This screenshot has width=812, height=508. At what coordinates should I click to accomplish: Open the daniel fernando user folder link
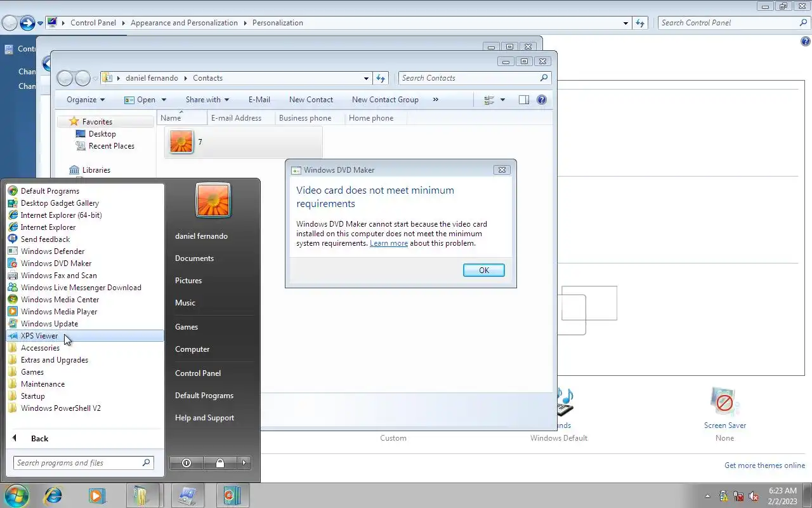(201, 236)
